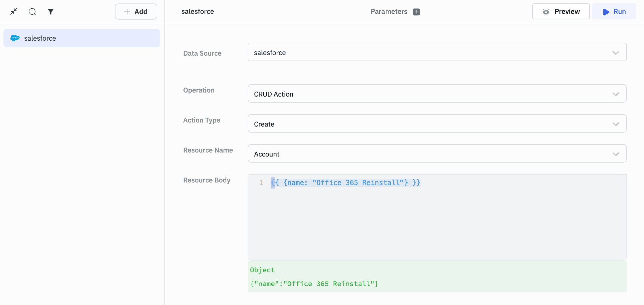Collapse the query panel with the arrows icon
Screen dimensions: 644x305
pos(14,12)
